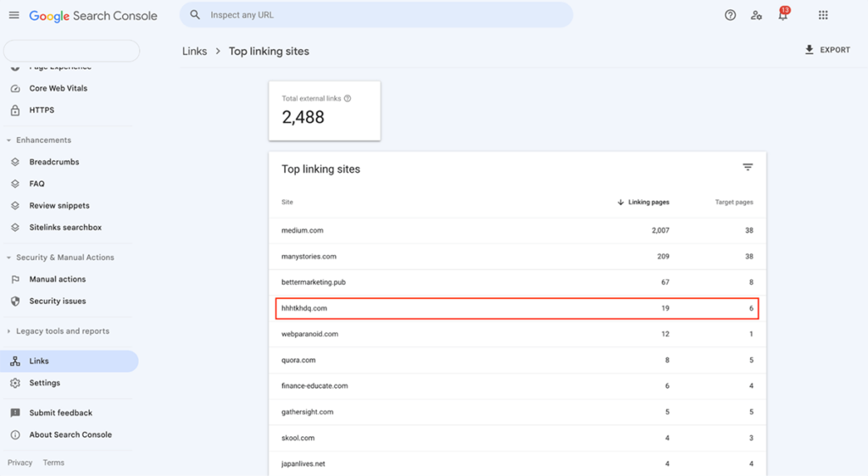Viewport: 868px width, 476px height.
Task: Open the hhhtkhdq.com row
Action: [x=517, y=308]
